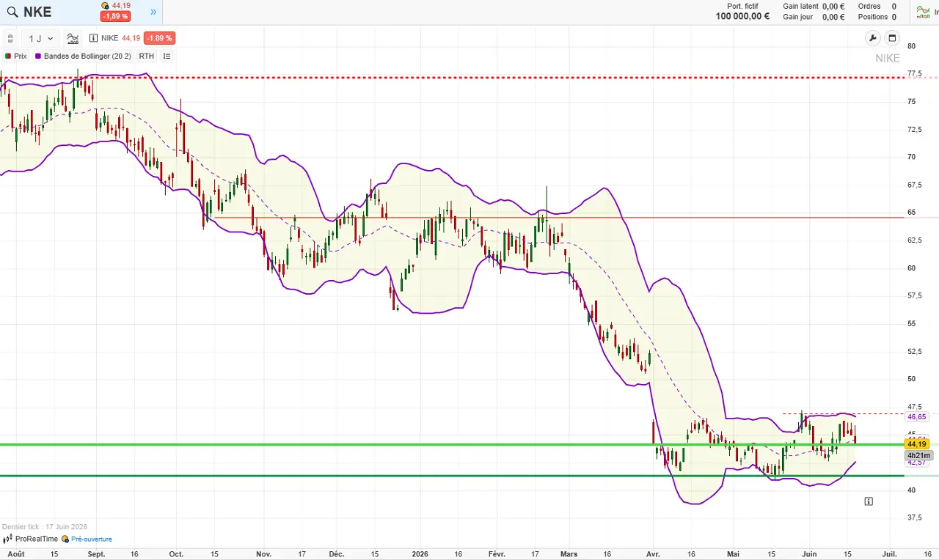
Task: Click the 37,5 value on the price axis
Action: [915, 517]
